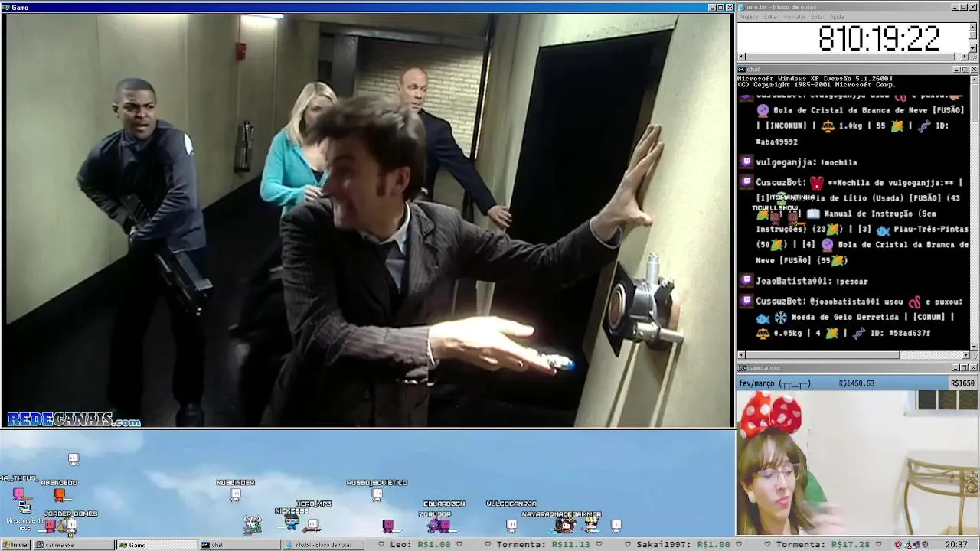Click the system tray icons near the clock

[x=913, y=545]
